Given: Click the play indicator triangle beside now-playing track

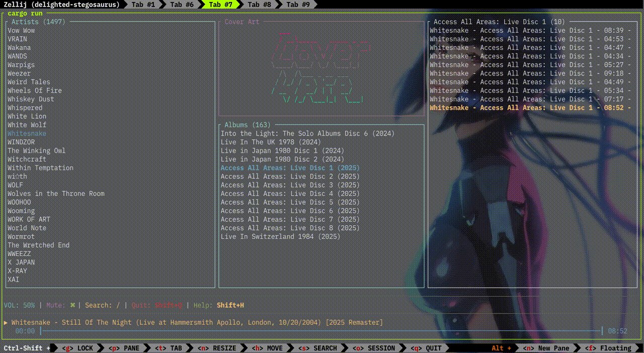Looking at the screenshot, I should click(x=6, y=322).
